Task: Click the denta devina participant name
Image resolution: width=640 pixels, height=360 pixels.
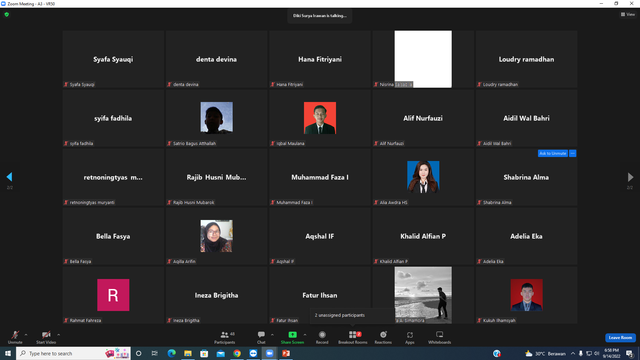Action: [x=216, y=59]
